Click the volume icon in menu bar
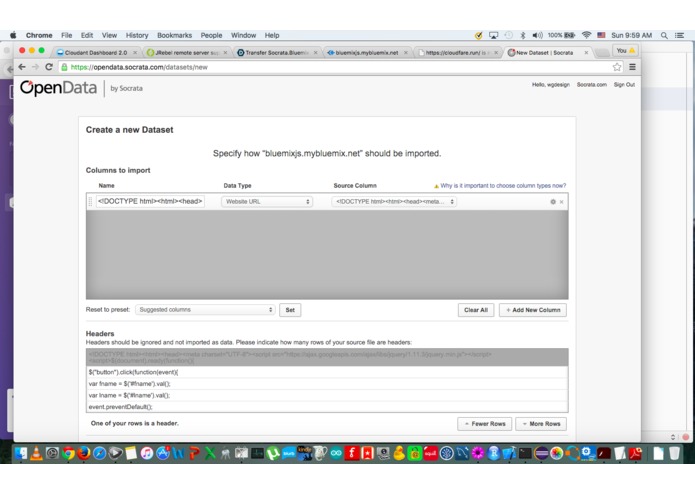Viewport: 695px width, 494px height. click(537, 35)
